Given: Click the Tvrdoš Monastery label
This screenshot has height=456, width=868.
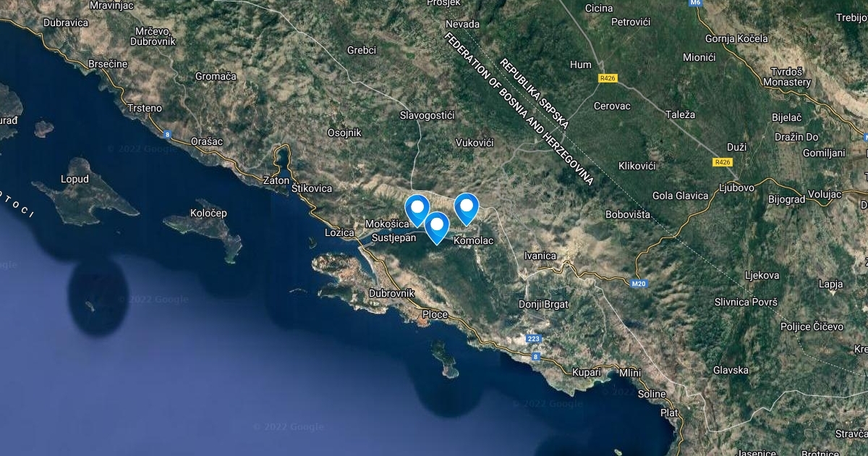Looking at the screenshot, I should 790,77.
